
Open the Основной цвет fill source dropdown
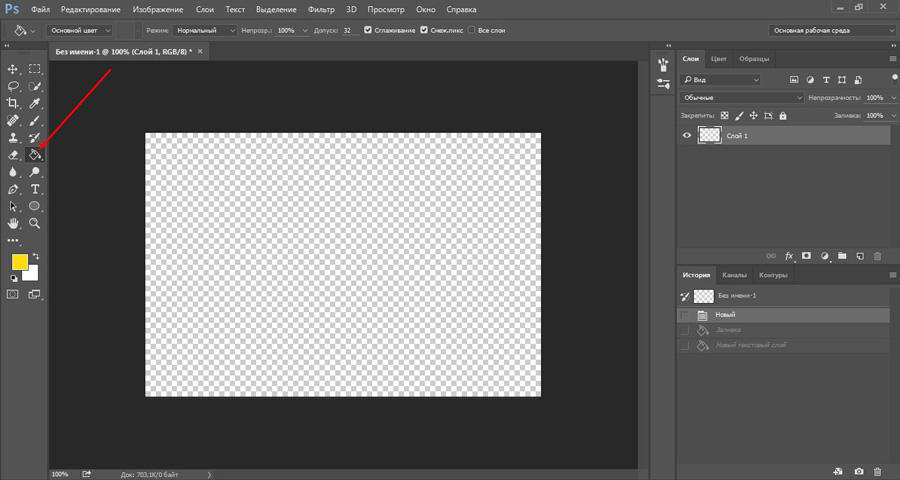[x=80, y=30]
